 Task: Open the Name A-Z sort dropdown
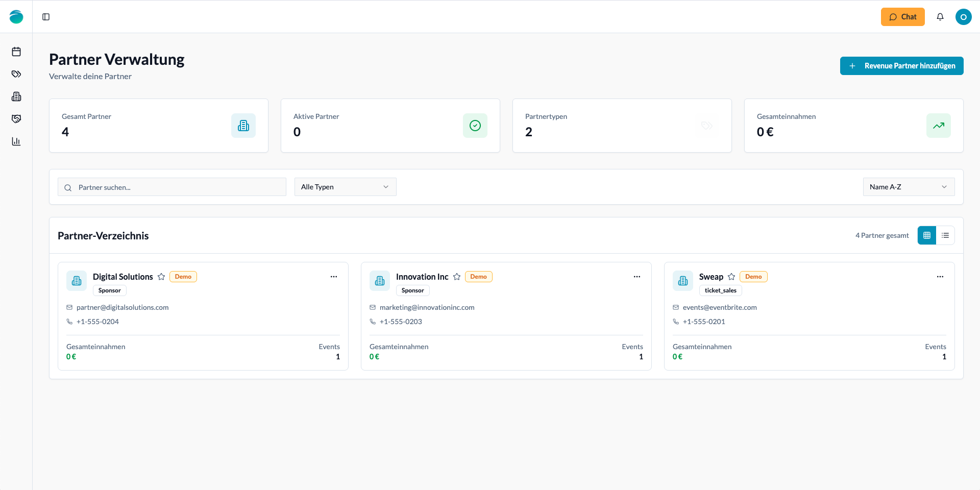[x=909, y=187]
